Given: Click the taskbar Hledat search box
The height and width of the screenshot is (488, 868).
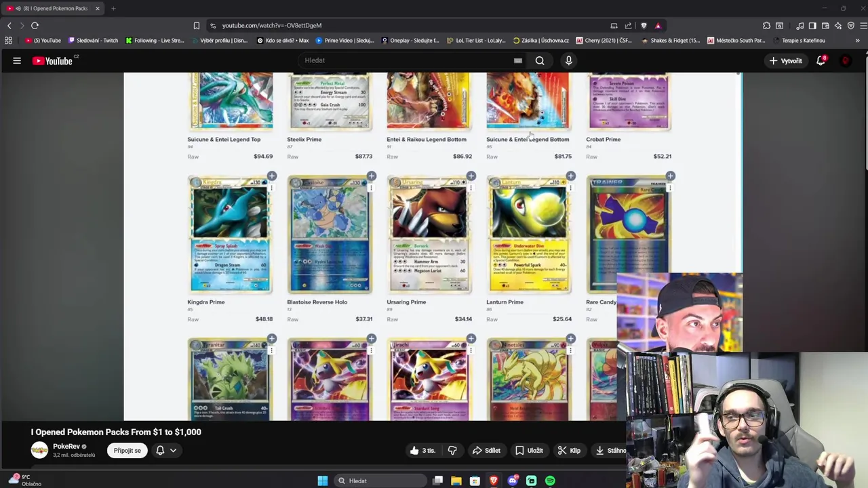Looking at the screenshot, I should 380,481.
